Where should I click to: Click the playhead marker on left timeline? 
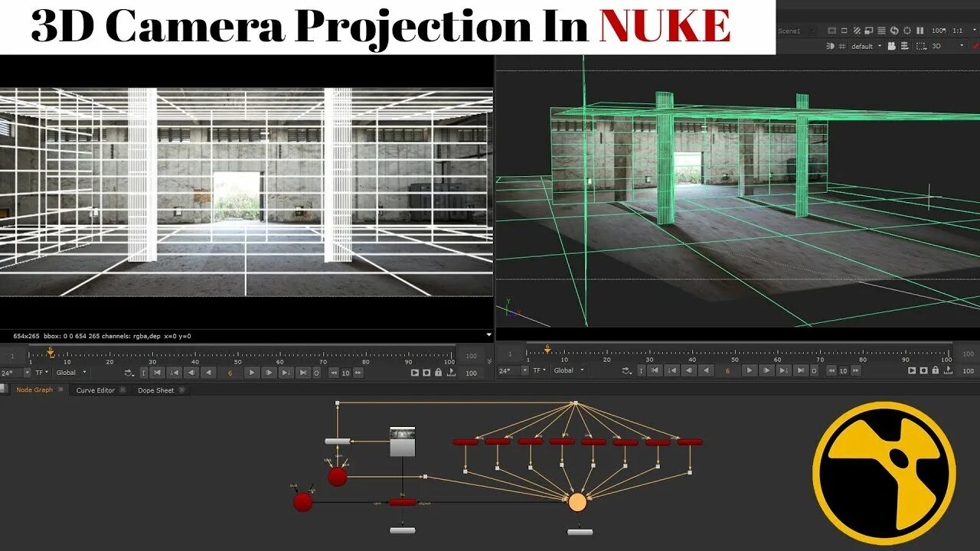coord(51,350)
